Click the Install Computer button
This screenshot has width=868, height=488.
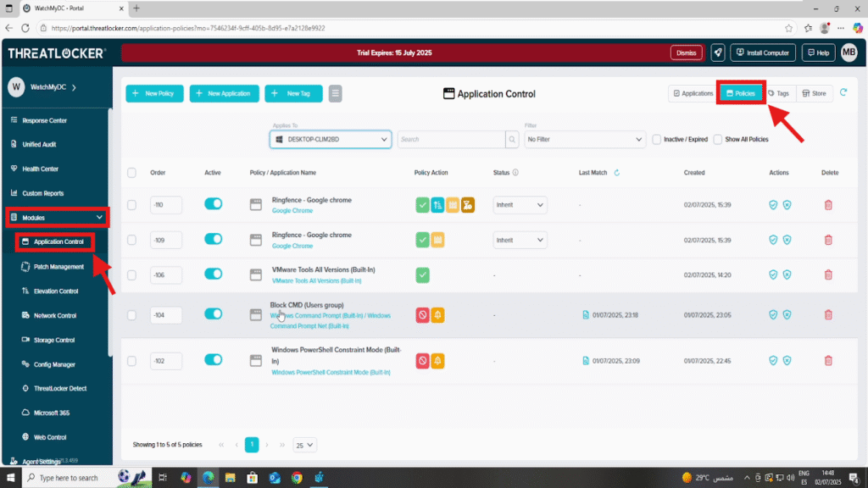coord(763,53)
